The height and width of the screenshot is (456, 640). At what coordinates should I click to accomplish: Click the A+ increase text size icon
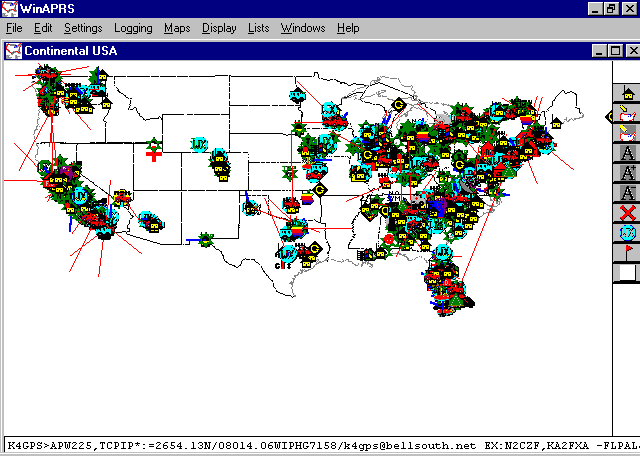626,173
